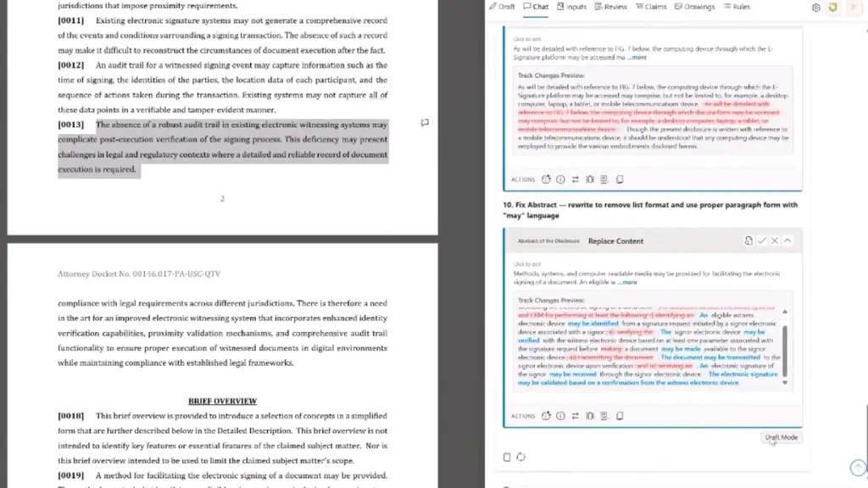Click paragraph number [0013] in document
This screenshot has height=488, width=868.
[x=71, y=125]
